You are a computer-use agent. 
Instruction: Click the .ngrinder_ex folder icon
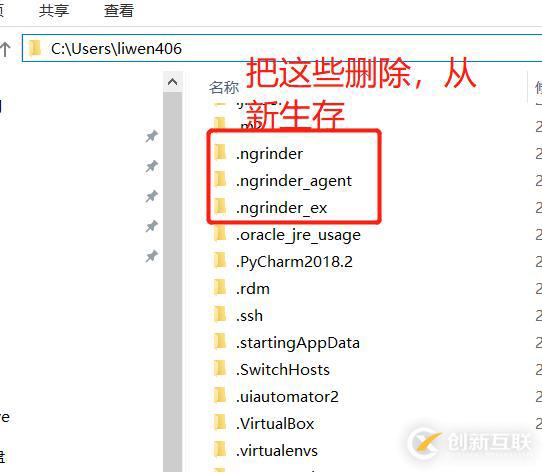(x=220, y=207)
